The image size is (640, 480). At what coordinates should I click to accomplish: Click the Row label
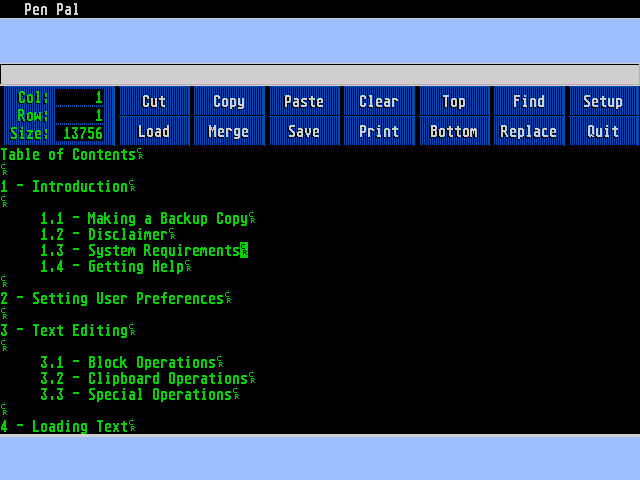click(x=33, y=115)
